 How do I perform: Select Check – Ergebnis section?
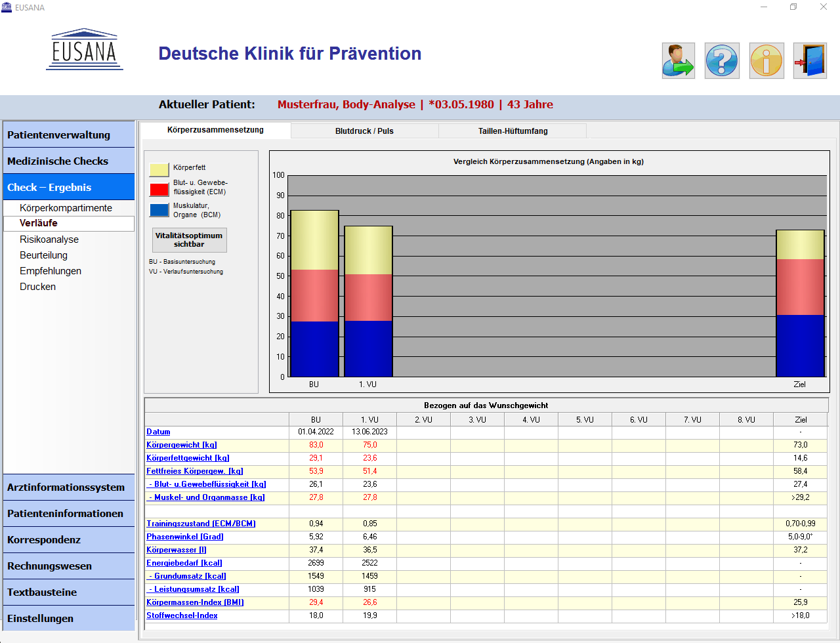pos(69,187)
